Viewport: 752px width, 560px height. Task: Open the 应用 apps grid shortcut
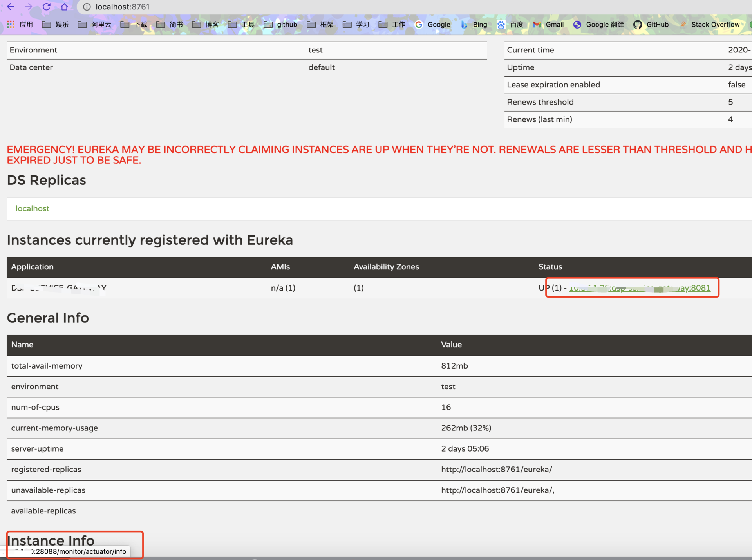(x=19, y=24)
